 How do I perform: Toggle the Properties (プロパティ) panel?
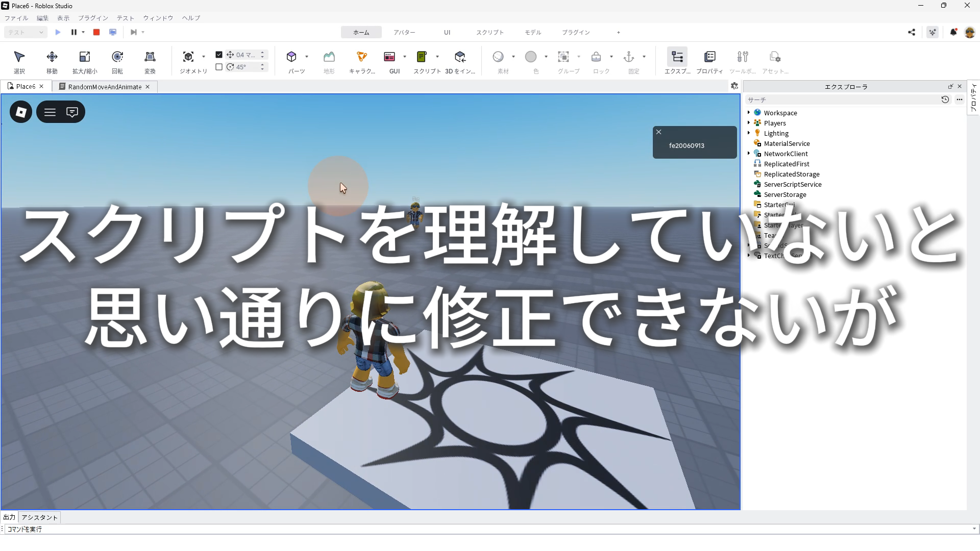coord(709,57)
